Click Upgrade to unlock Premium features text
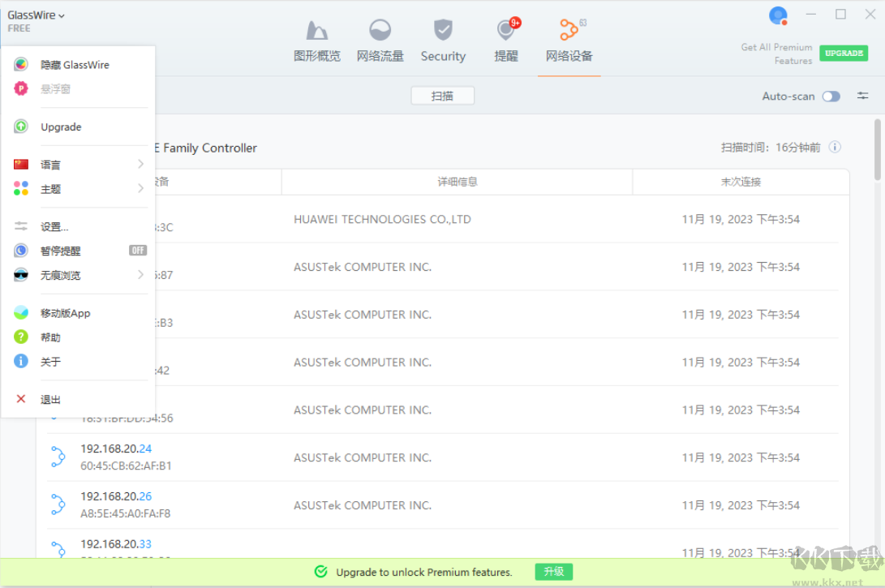The width and height of the screenshot is (885, 588). 424,573
